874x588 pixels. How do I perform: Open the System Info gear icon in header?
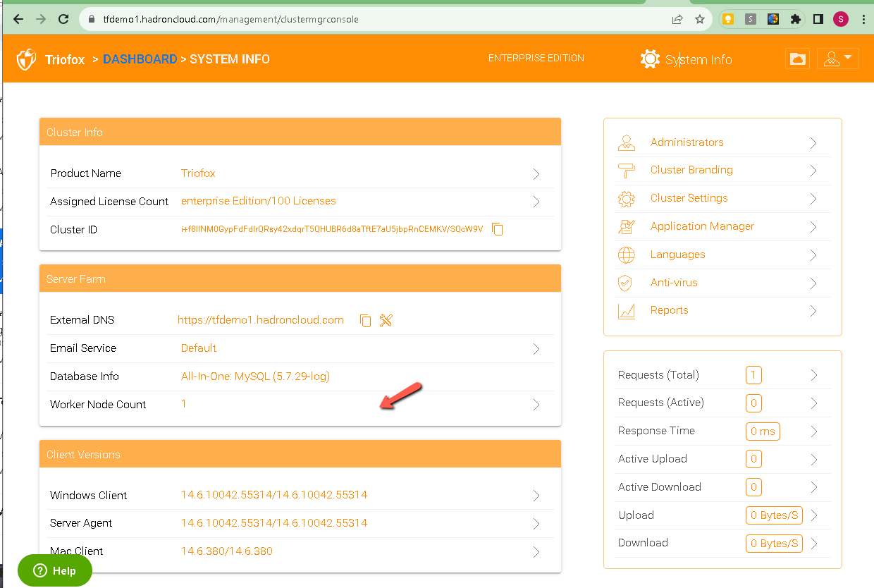[x=650, y=59]
